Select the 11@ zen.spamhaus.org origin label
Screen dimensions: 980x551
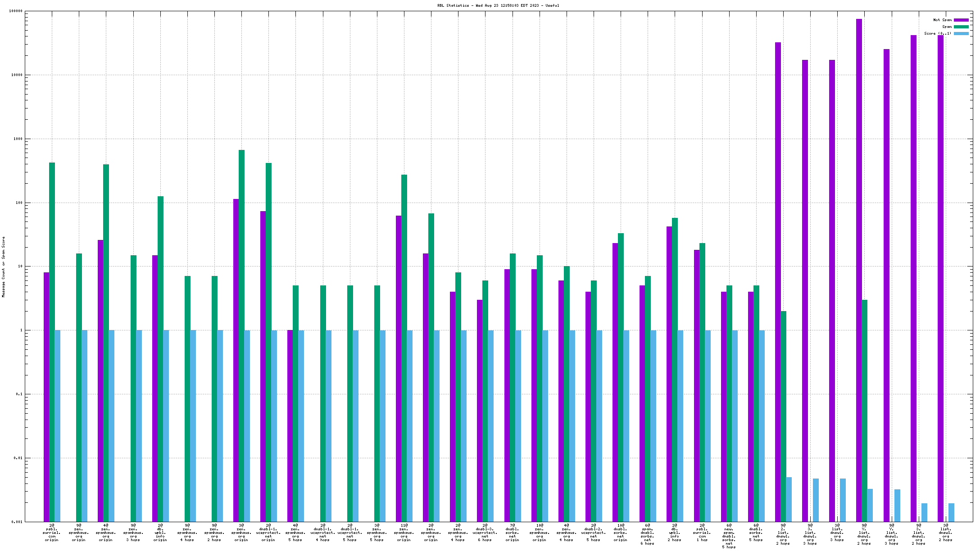(404, 533)
